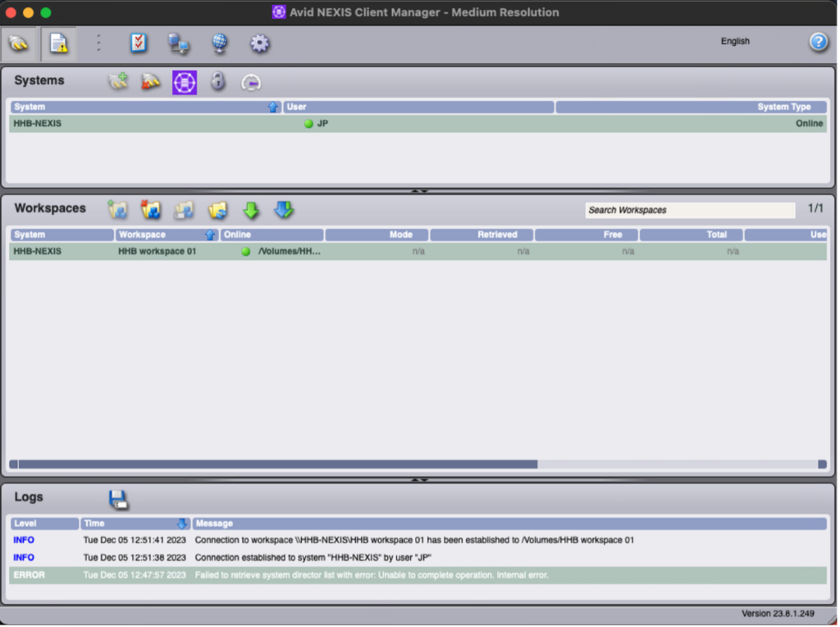Click the Workspaces System column header
840x627 pixels.
point(62,235)
